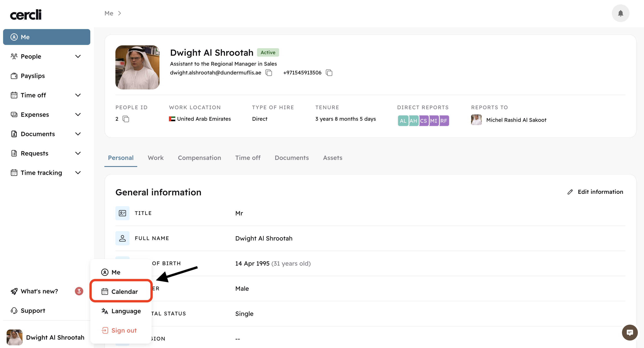Click the Calendar icon in popup menu
Screen dimensions: 644x348
click(x=105, y=291)
